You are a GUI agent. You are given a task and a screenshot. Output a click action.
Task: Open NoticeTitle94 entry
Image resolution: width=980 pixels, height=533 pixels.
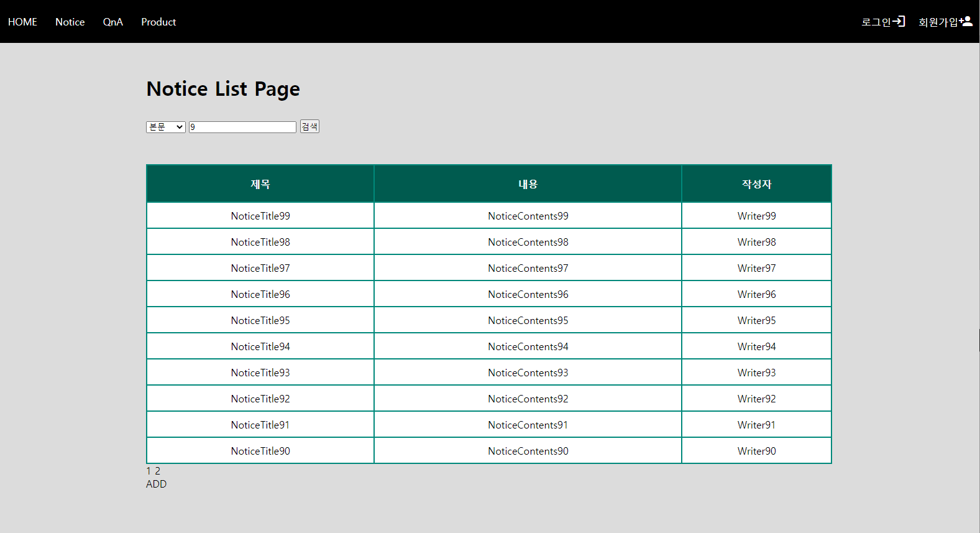(x=260, y=346)
